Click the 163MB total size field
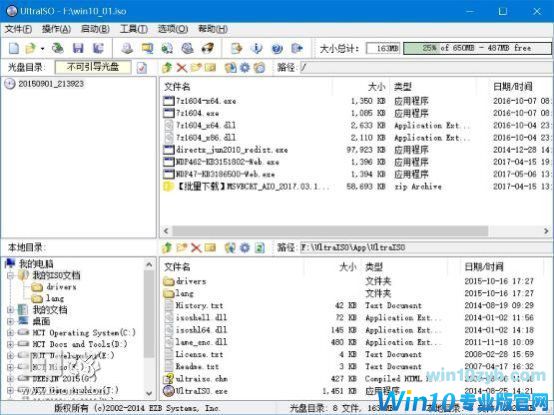The width and height of the screenshot is (554, 415). click(383, 48)
